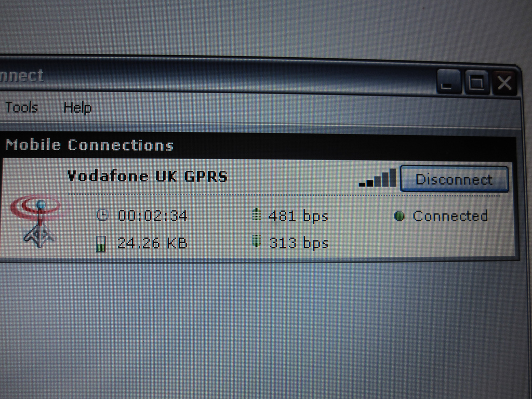
Task: Close the connection manager window
Action: 504,83
